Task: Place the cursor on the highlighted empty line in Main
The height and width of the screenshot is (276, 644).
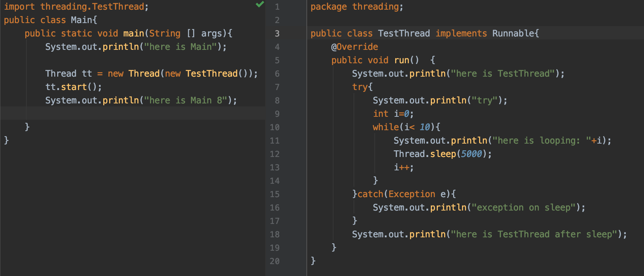Action: click(133, 113)
